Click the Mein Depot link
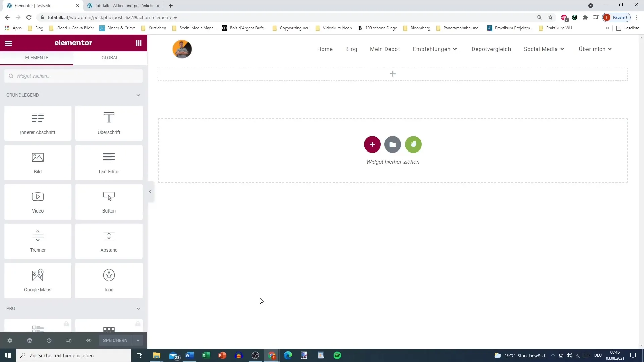 [385, 49]
